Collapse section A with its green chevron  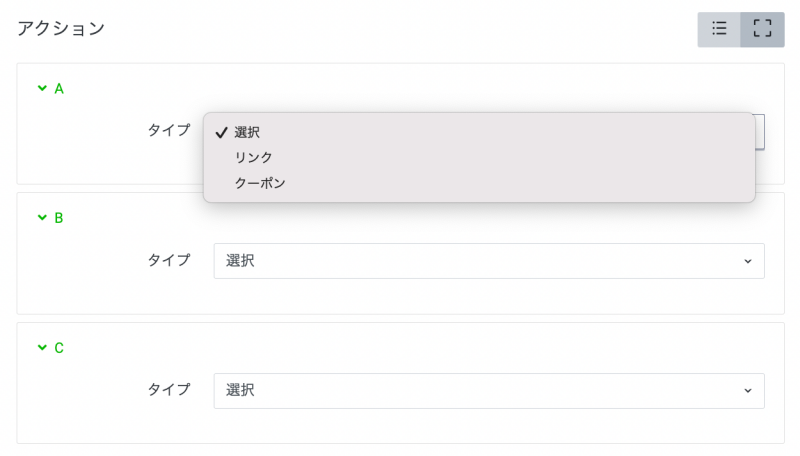42,88
